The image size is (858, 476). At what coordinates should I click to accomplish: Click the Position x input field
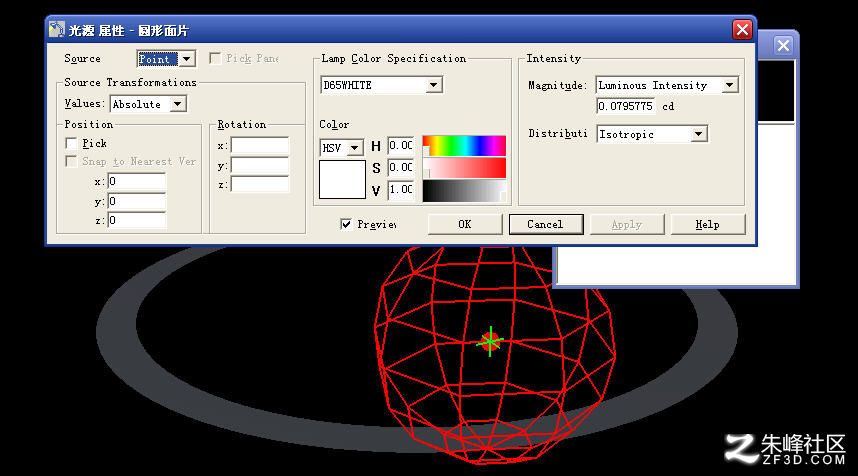coord(136,181)
